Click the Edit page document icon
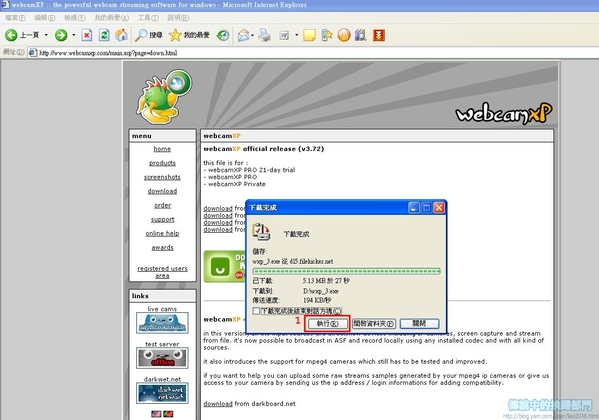This screenshot has width=599, height=420. pyautogui.click(x=284, y=35)
